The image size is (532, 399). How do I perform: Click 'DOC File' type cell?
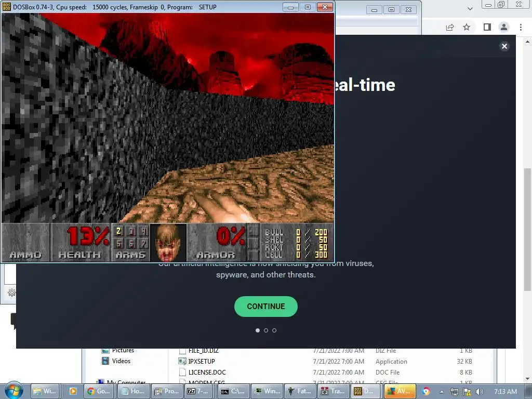[x=388, y=372]
